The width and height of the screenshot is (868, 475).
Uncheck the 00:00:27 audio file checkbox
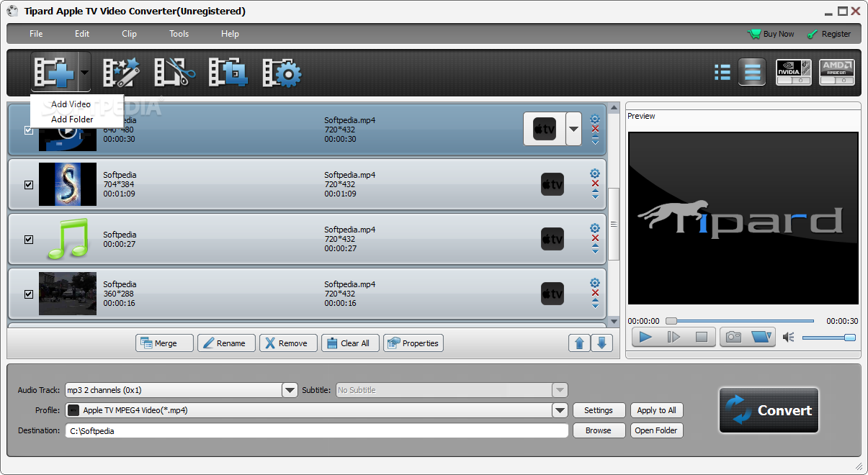pyautogui.click(x=29, y=240)
